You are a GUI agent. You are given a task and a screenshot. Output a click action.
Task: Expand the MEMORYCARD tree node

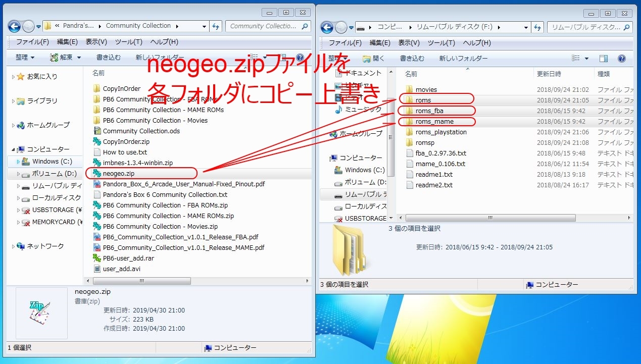[19, 222]
